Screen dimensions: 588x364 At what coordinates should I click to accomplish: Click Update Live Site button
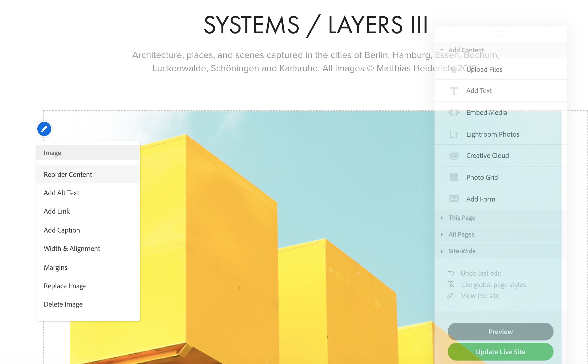(x=500, y=352)
